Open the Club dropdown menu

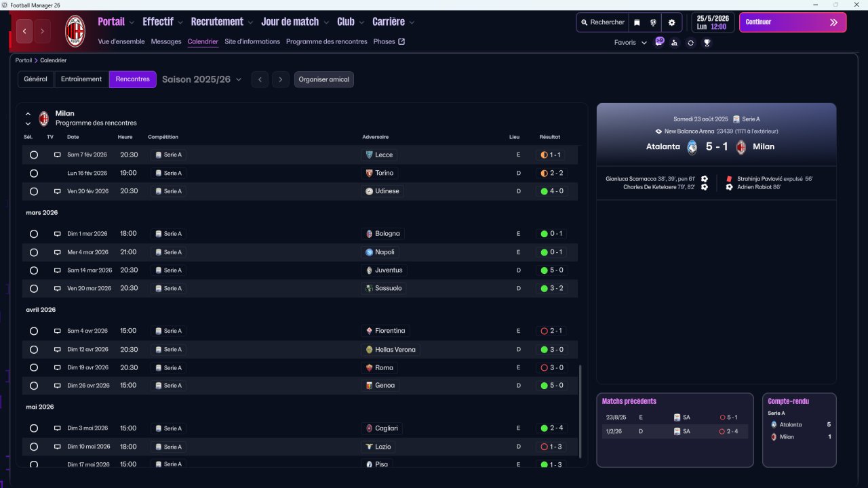[351, 22]
